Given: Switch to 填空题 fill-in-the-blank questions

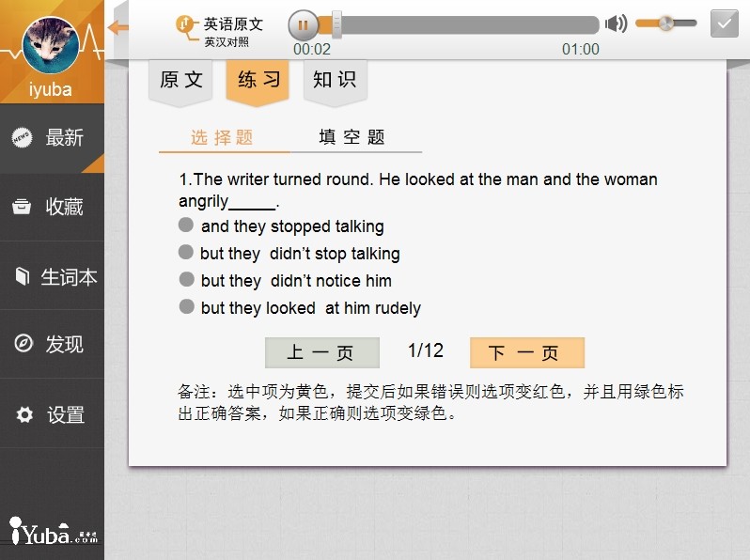Looking at the screenshot, I should pyautogui.click(x=352, y=137).
